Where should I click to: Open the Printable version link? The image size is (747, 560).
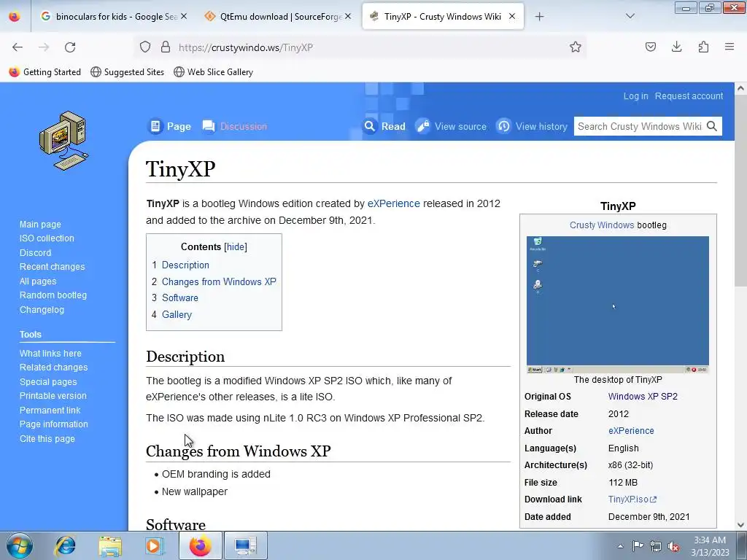53,396
